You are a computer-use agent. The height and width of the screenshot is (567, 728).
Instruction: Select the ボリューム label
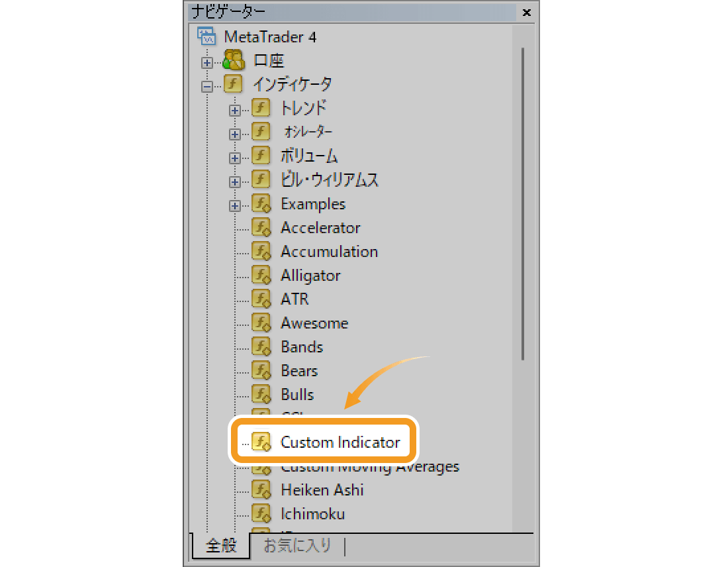309,156
